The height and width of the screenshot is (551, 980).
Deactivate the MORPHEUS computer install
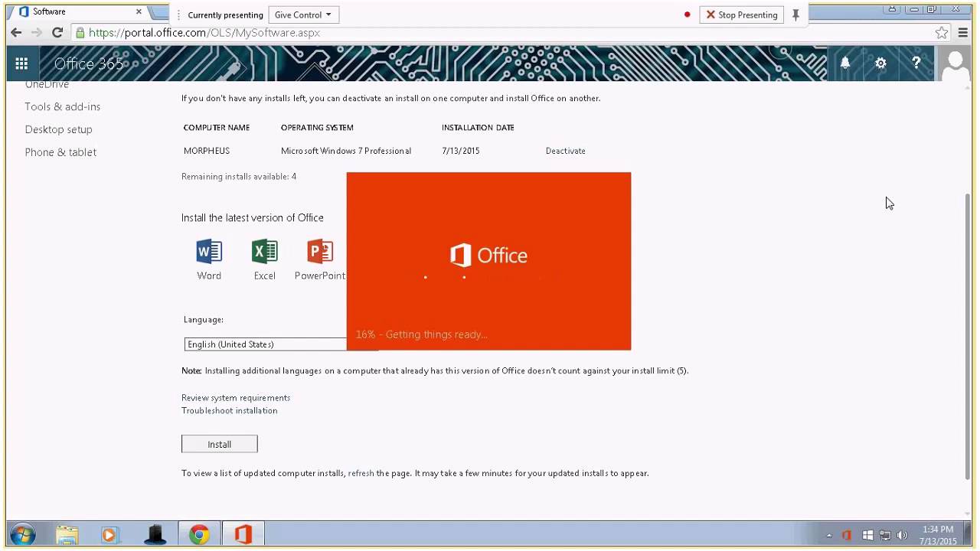click(565, 151)
